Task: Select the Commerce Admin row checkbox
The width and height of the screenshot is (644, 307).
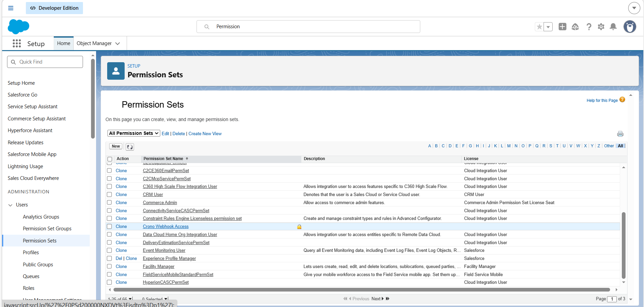Action: click(110, 202)
